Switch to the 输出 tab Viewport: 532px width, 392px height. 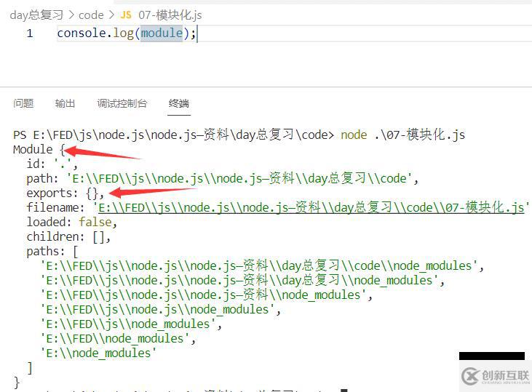65,103
